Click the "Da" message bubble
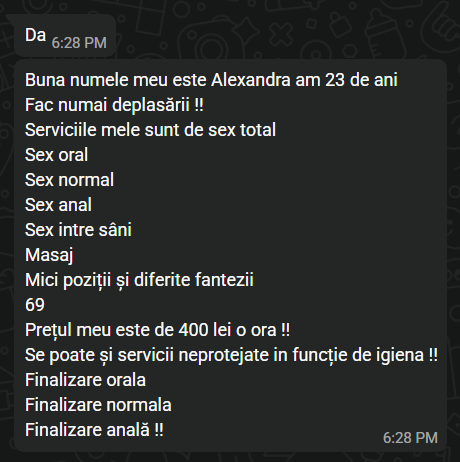 65,35
